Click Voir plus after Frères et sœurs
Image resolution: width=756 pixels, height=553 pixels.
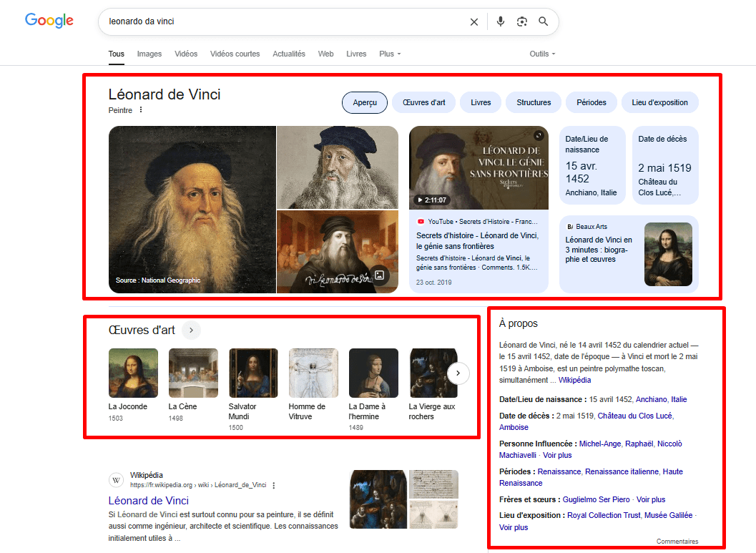click(x=651, y=499)
